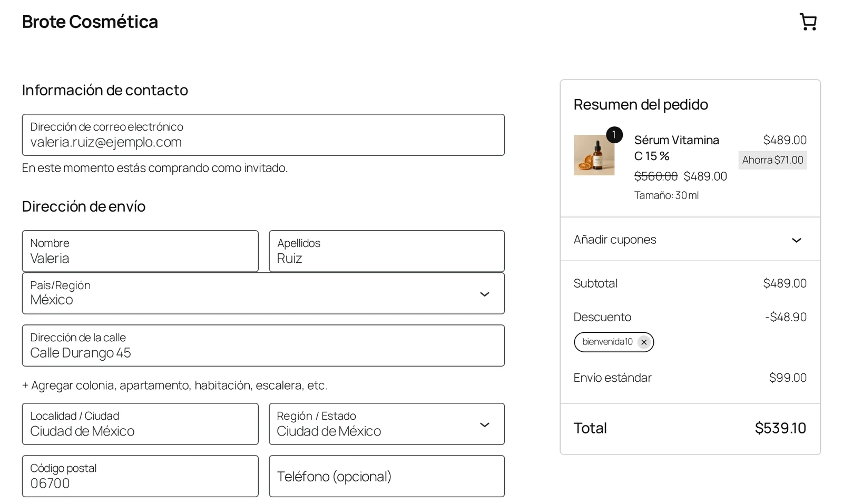Screen dimensions: 843x504
Task: Focus the email address field
Action: click(263, 135)
